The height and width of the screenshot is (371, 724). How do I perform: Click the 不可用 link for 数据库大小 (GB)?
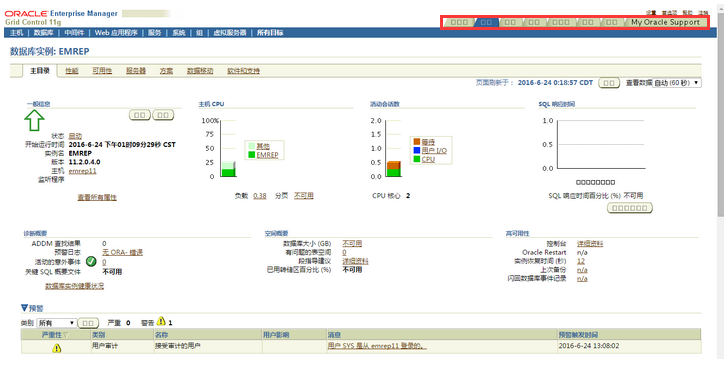pyautogui.click(x=352, y=243)
